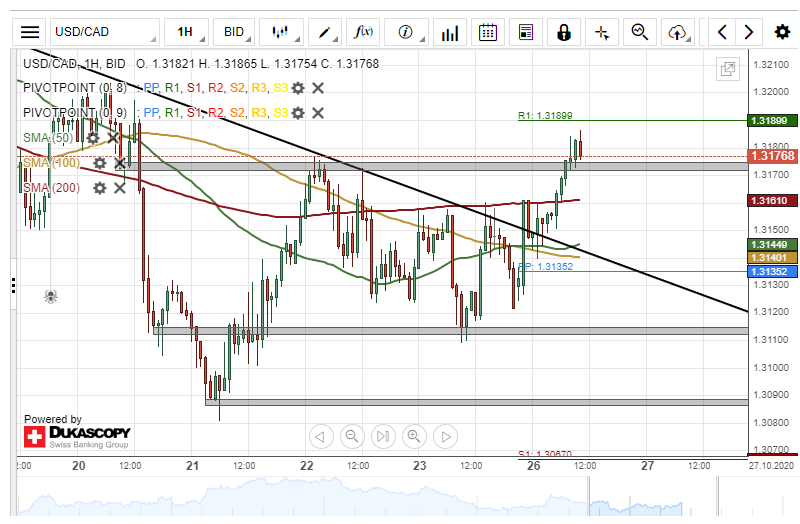Image resolution: width=800 pixels, height=524 pixels.
Task: Zoom in with the plus magnifier
Action: pos(414,437)
